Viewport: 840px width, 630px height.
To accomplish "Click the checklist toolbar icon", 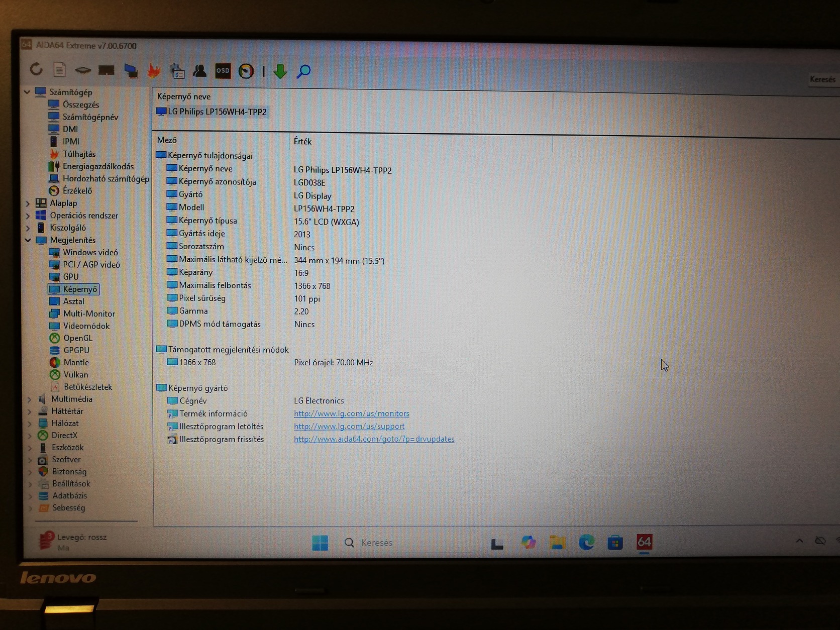I will (x=177, y=71).
